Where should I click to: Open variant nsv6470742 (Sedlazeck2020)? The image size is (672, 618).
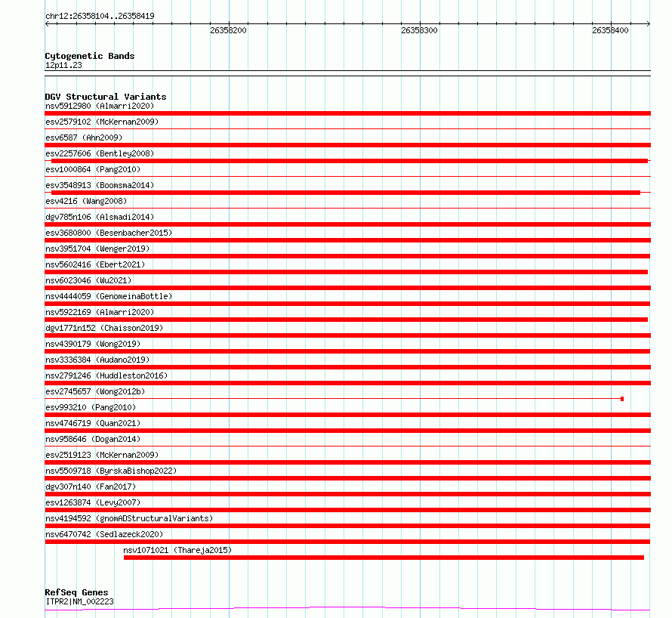point(104,534)
